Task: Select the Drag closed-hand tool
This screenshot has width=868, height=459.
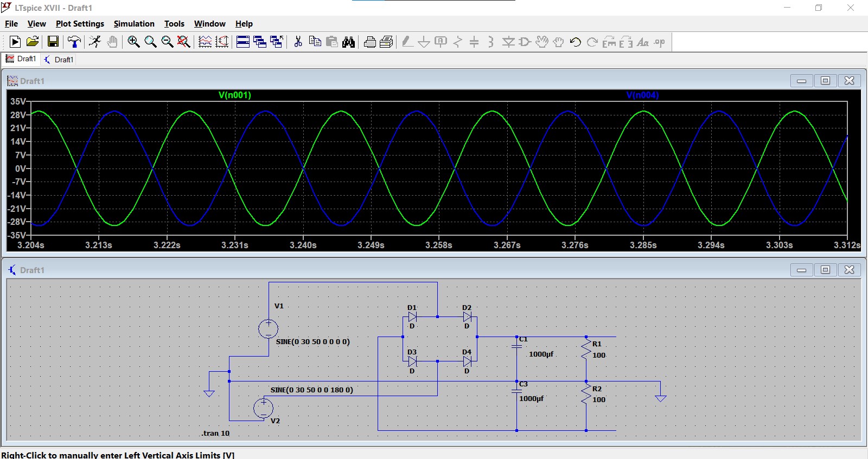Action: (558, 42)
